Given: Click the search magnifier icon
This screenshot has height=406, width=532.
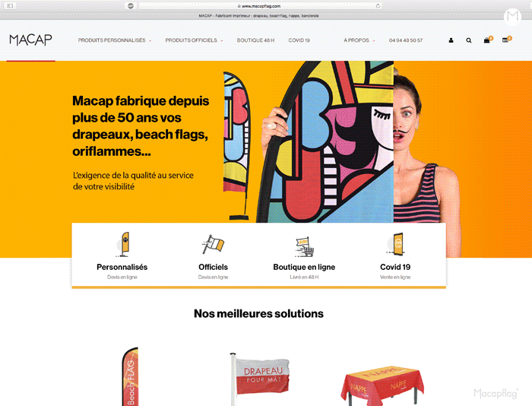Looking at the screenshot, I should point(469,40).
